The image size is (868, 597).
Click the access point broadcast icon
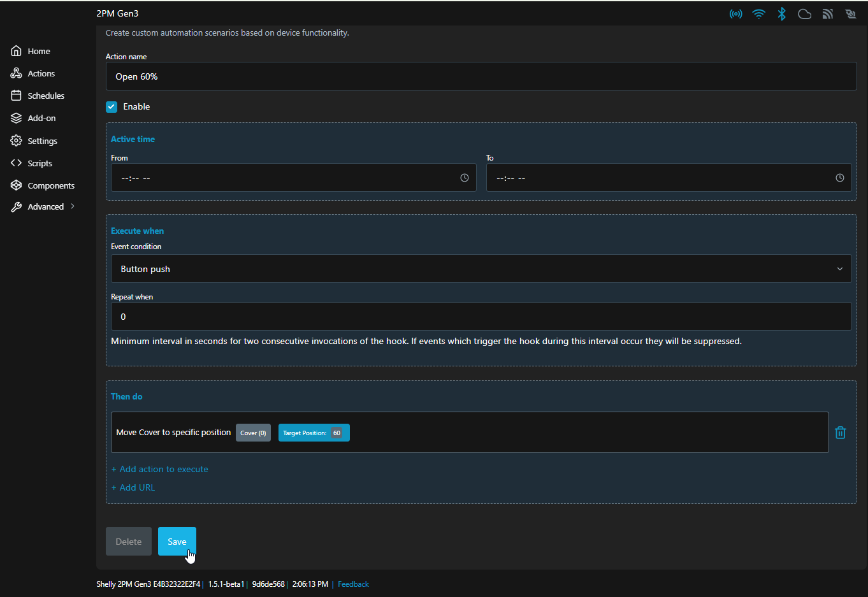pyautogui.click(x=735, y=14)
